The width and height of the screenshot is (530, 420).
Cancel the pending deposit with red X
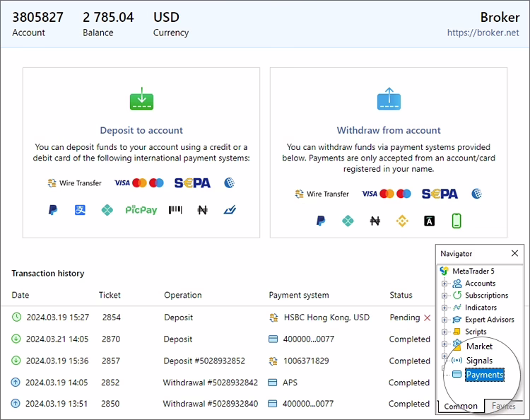427,317
